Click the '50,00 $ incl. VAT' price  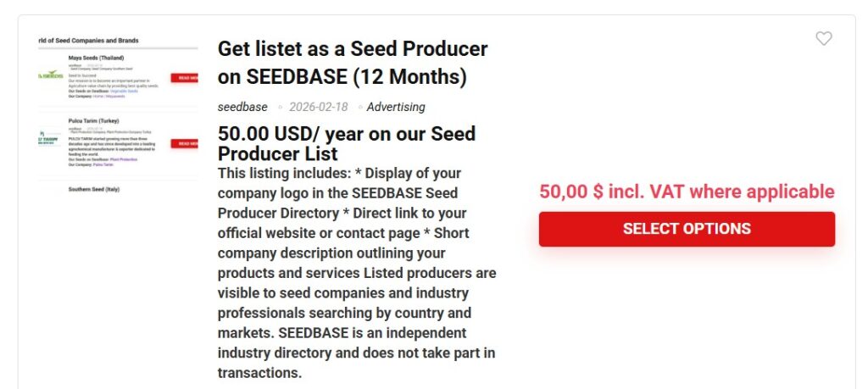687,192
